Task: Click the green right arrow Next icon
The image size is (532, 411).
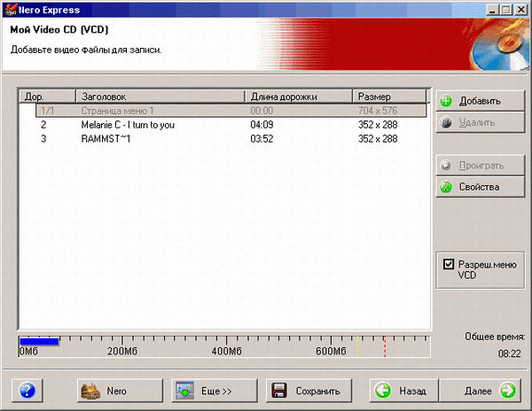Action: pos(507,391)
